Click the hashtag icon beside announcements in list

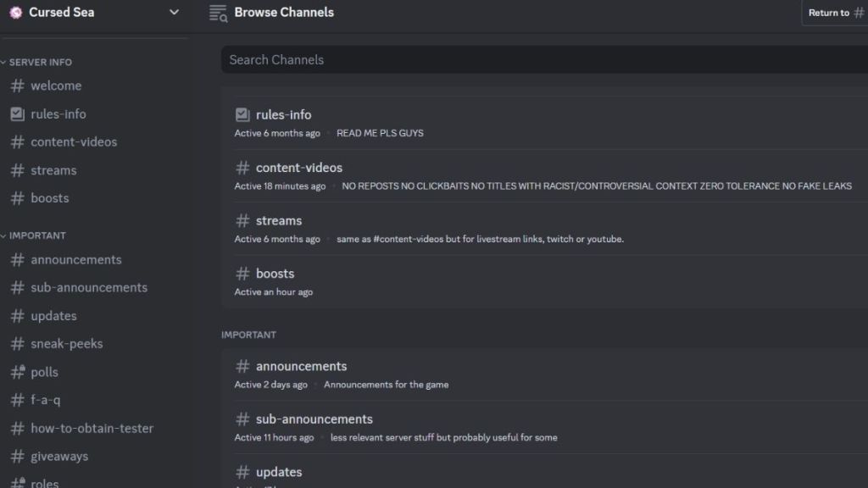coord(242,366)
